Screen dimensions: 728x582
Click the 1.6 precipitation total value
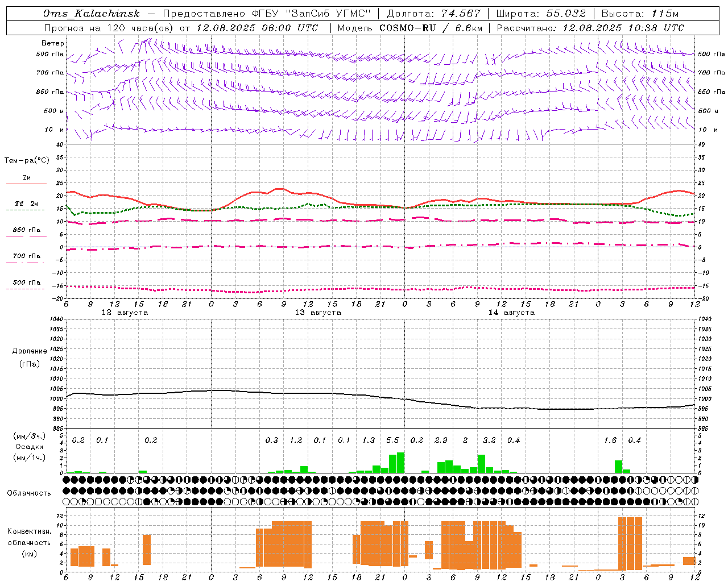click(610, 440)
